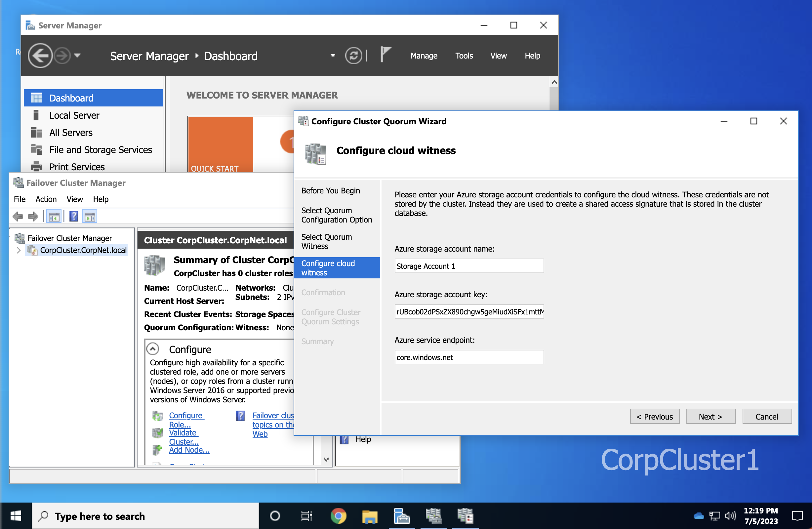Open the Action menu in Failover Cluster Manager

pyautogui.click(x=46, y=199)
